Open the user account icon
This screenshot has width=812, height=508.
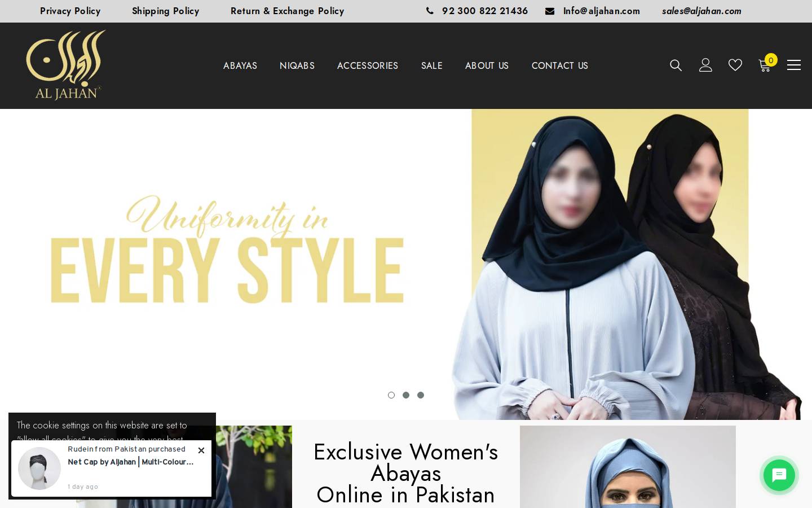(x=705, y=65)
